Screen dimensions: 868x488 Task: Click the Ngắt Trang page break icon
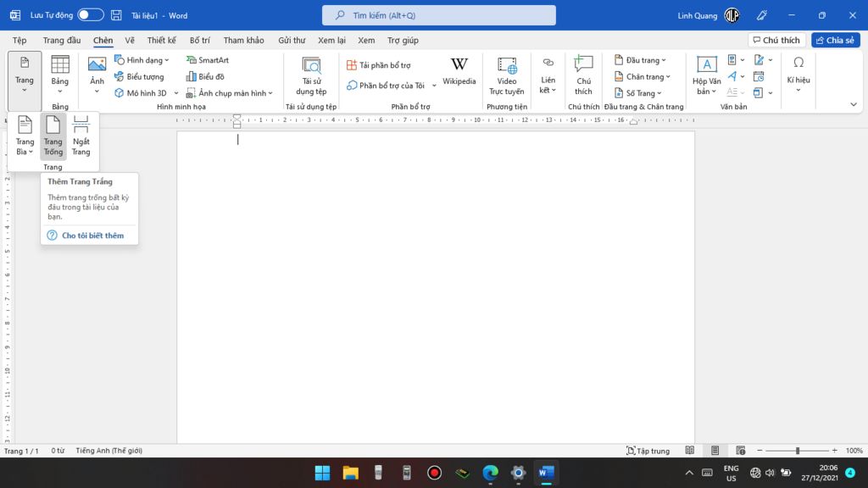[x=81, y=136]
